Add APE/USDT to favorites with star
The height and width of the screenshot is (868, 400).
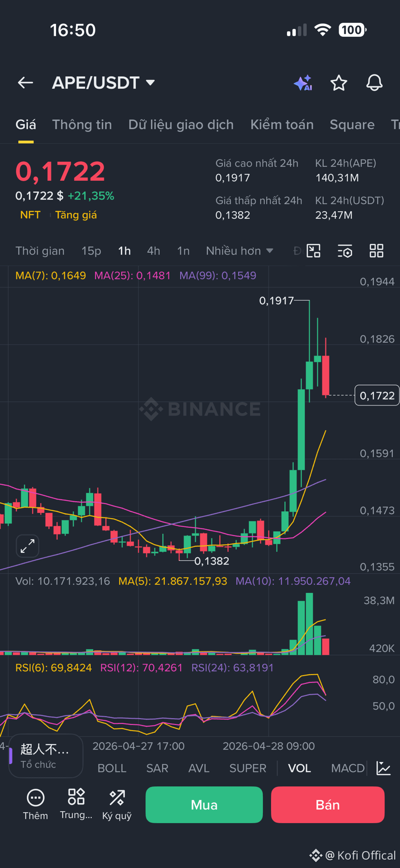[x=339, y=83]
